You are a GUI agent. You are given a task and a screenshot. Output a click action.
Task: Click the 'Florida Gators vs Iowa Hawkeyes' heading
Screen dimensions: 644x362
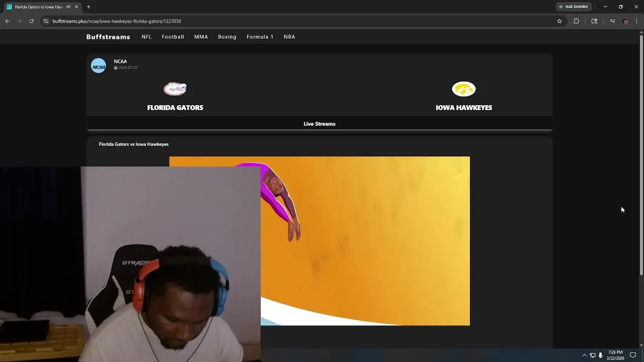click(134, 144)
